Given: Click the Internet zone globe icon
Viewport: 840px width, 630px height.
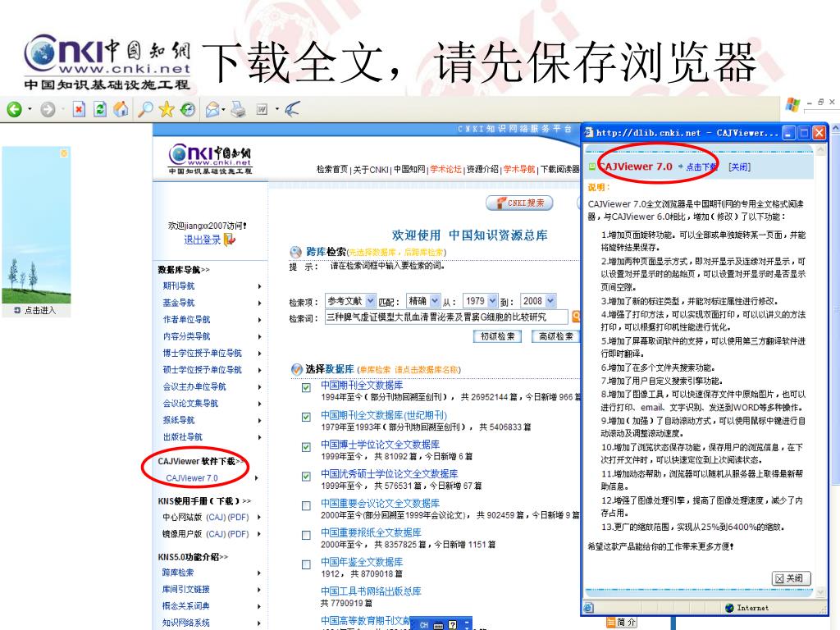Looking at the screenshot, I should (x=729, y=608).
